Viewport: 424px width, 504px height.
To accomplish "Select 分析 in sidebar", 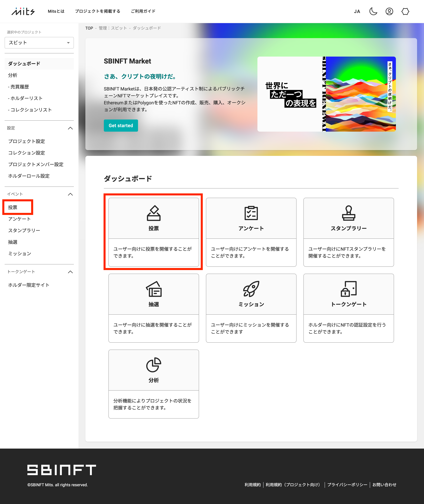I will click(13, 75).
